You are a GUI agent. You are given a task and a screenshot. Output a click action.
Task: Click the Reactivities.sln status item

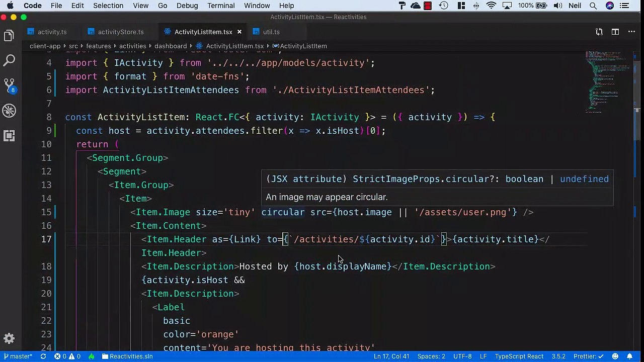coord(127,356)
